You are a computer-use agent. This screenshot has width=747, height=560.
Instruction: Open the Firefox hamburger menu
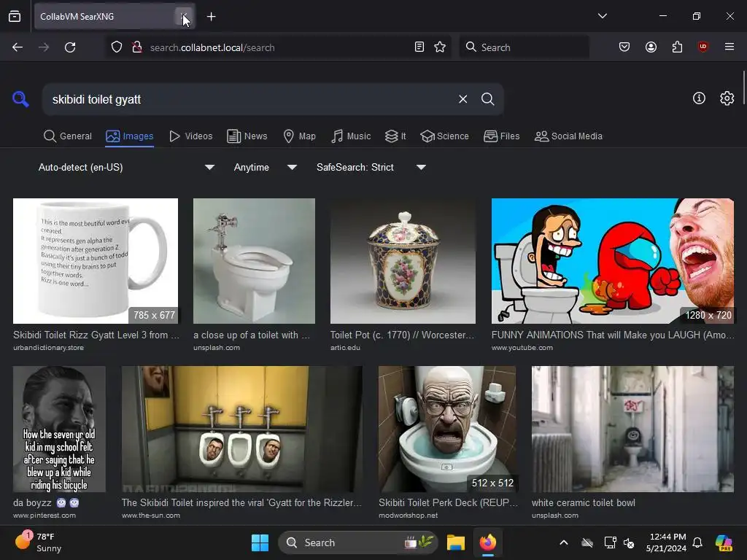point(729,47)
